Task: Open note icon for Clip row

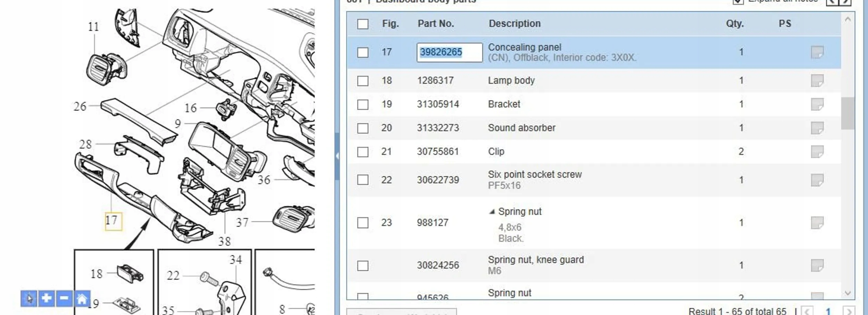Action: tap(817, 152)
